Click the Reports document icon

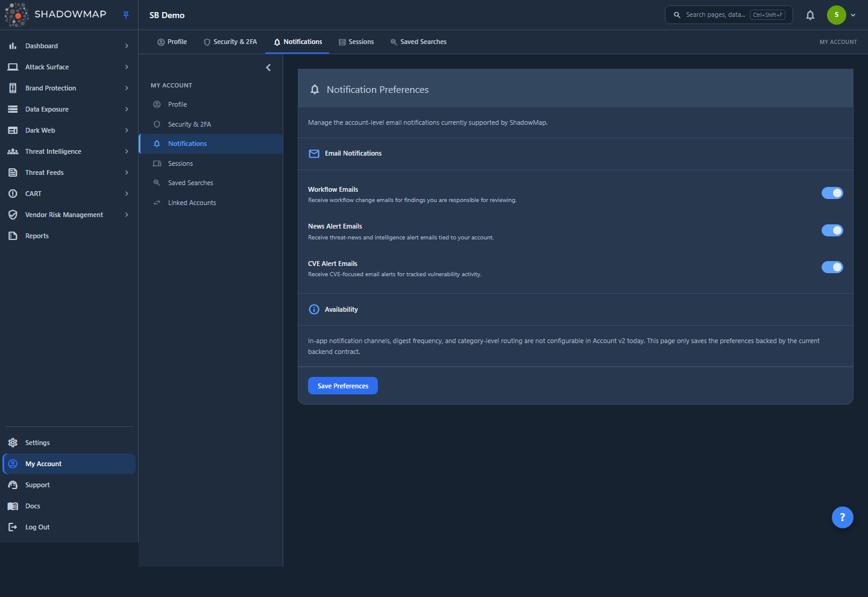click(13, 236)
